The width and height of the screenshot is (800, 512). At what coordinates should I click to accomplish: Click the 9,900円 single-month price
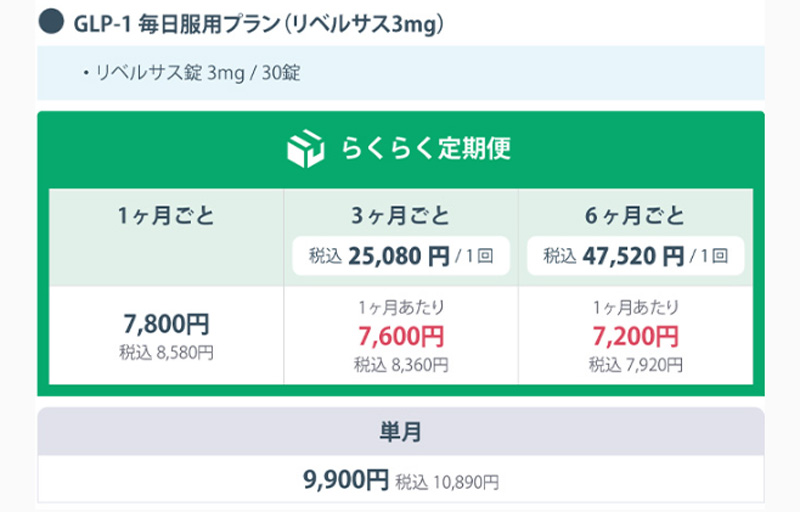click(345, 480)
